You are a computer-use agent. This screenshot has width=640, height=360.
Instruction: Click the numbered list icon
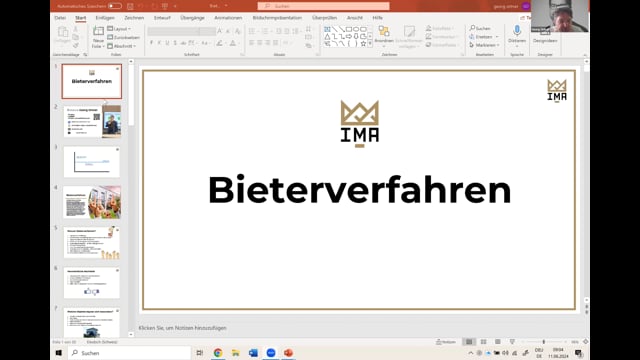pos(265,31)
